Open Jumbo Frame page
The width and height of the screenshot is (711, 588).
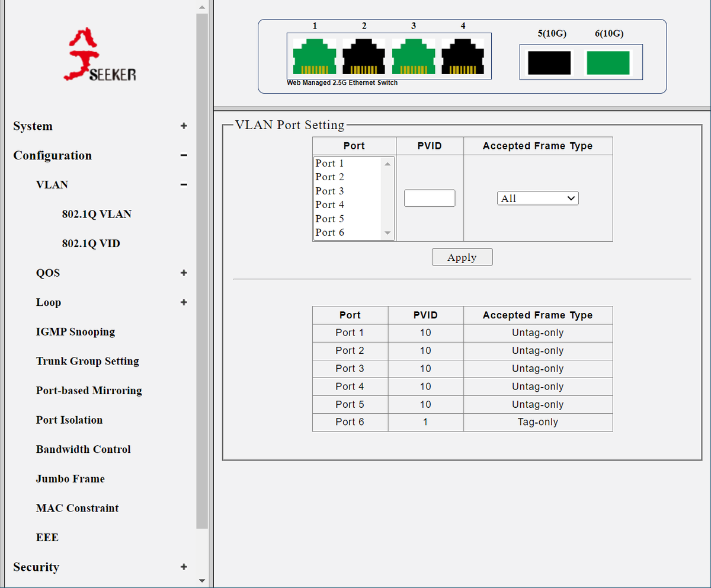71,479
